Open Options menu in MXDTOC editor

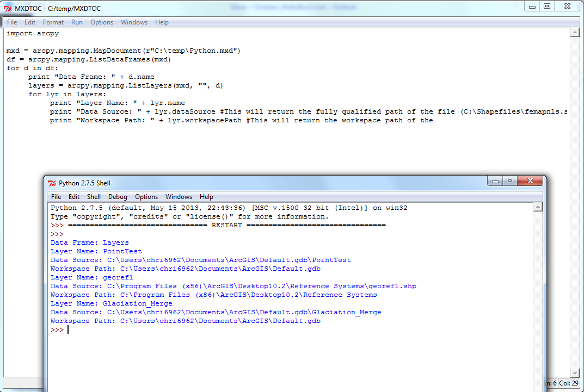[102, 22]
